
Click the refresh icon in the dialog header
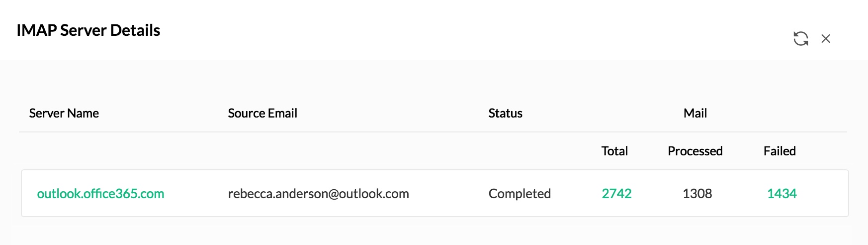coord(800,38)
